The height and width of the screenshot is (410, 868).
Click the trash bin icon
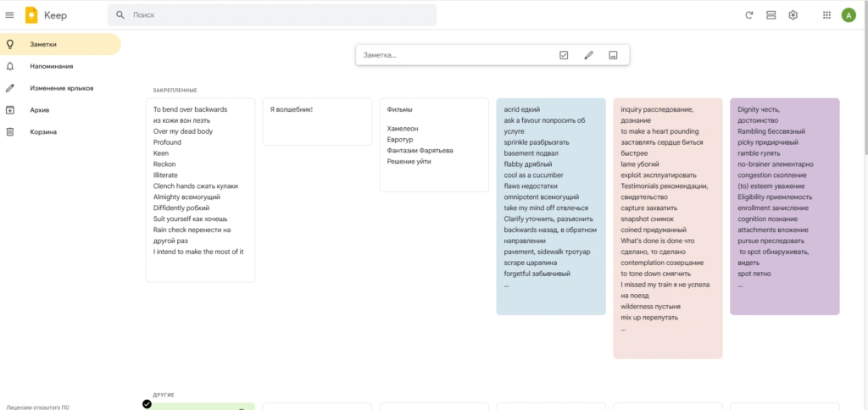pyautogui.click(x=9, y=131)
